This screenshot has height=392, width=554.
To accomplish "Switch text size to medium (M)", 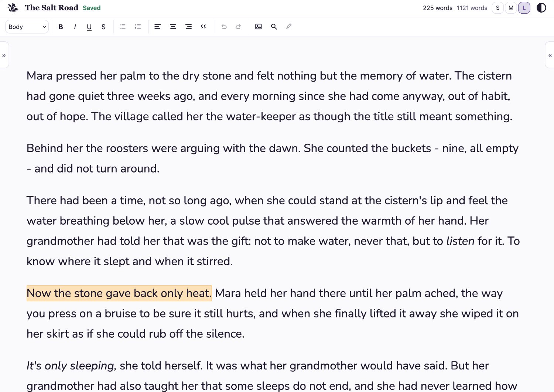I will pyautogui.click(x=511, y=8).
